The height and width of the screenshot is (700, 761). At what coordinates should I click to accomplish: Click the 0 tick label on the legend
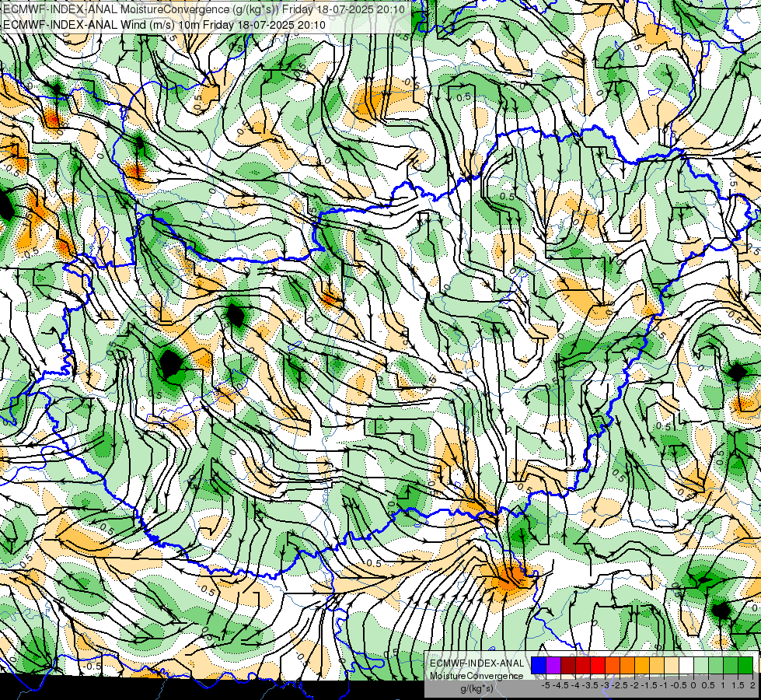(x=694, y=685)
